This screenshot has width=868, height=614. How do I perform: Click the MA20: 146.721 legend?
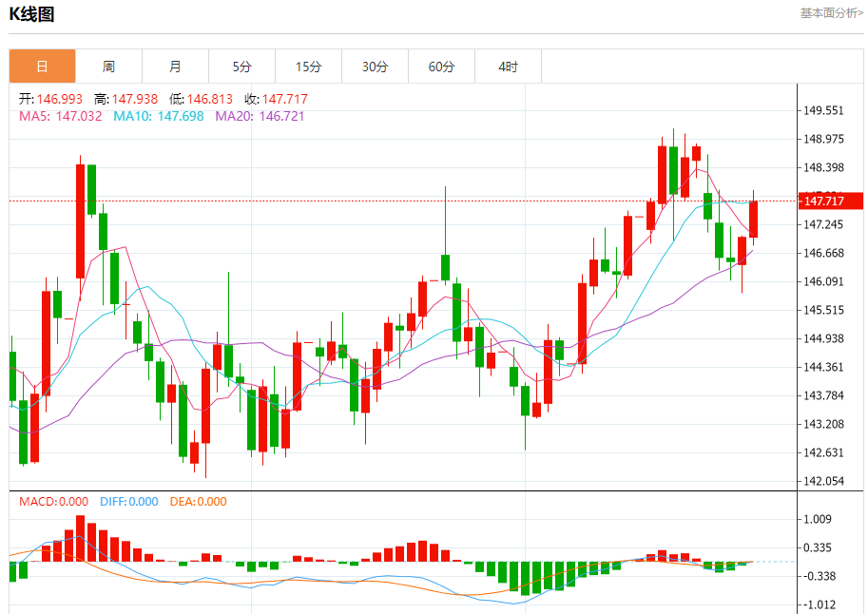tap(260, 116)
